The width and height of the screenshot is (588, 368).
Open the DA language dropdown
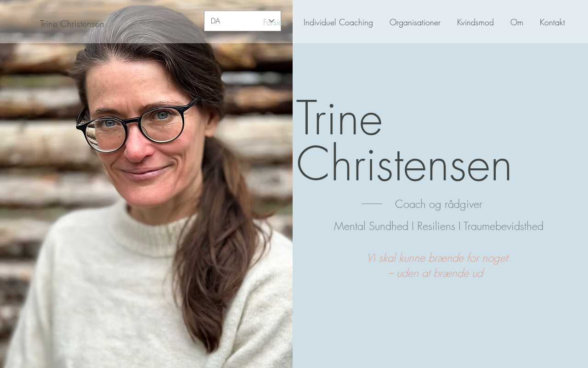243,21
